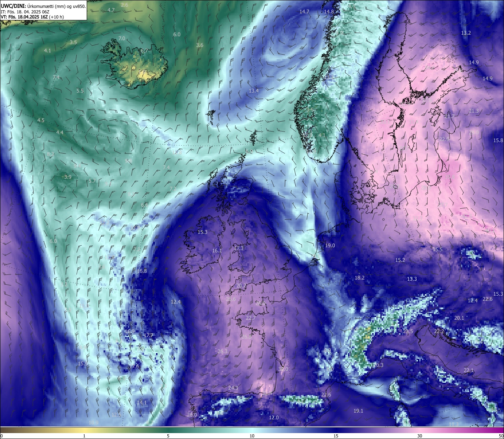The height and width of the screenshot is (439, 504).
Task: Click the 19.0 value label
Action: click(330, 245)
